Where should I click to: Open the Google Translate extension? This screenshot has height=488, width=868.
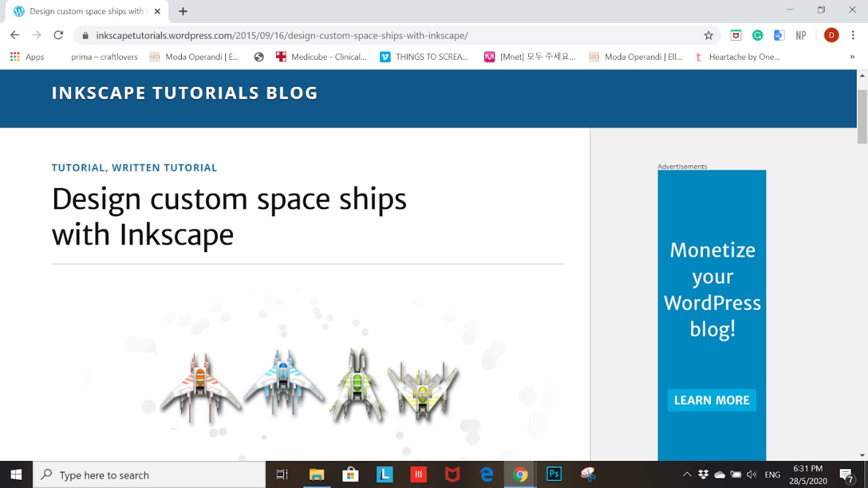[x=779, y=36]
